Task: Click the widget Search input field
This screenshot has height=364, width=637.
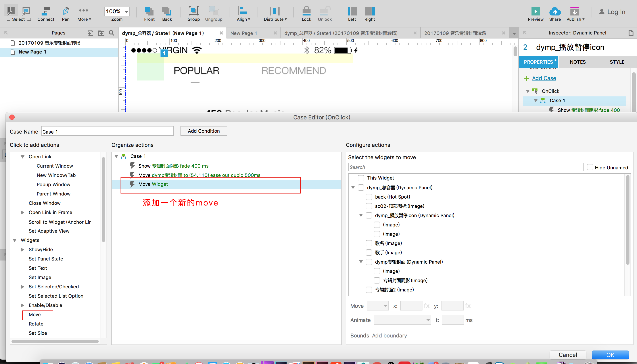Action: (466, 167)
